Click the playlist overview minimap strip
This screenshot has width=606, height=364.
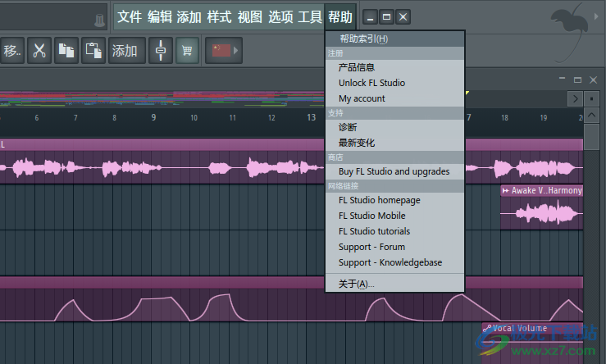tap(162, 99)
